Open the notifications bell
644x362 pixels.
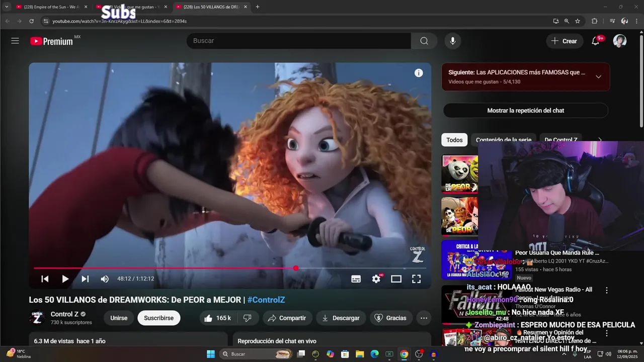(595, 41)
